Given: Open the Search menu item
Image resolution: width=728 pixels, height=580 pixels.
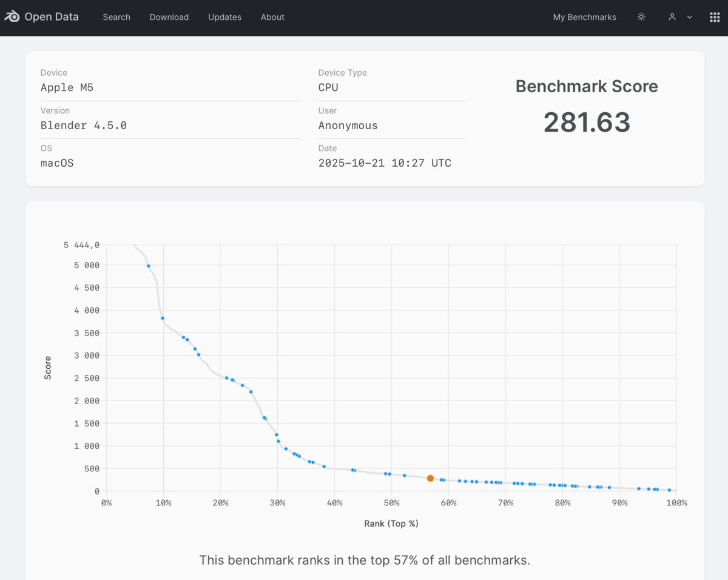Looking at the screenshot, I should coord(116,17).
